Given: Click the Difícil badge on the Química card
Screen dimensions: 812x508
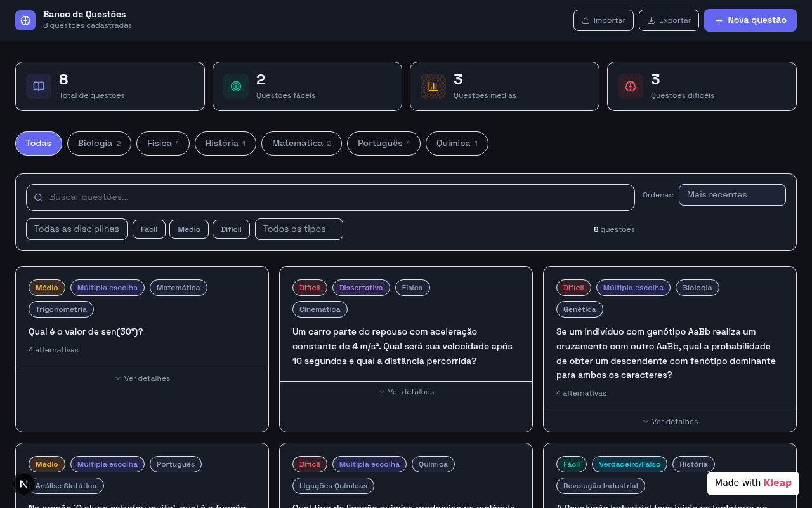Looking at the screenshot, I should click(310, 464).
